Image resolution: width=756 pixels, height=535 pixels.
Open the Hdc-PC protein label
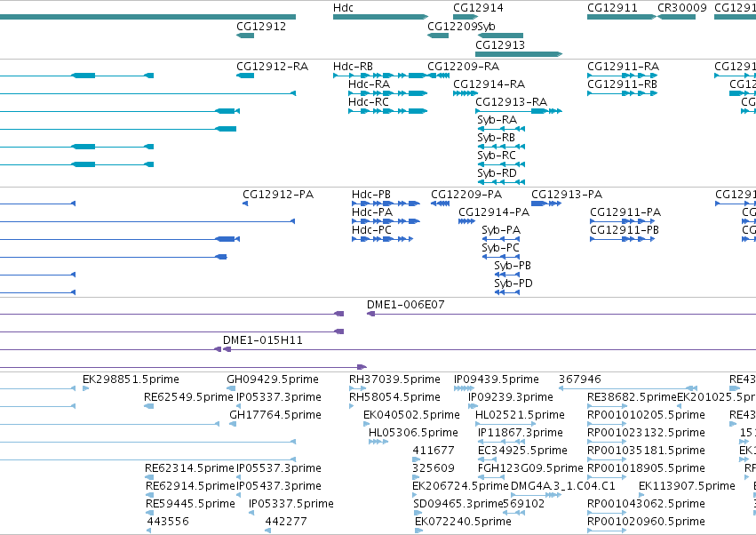[371, 230]
